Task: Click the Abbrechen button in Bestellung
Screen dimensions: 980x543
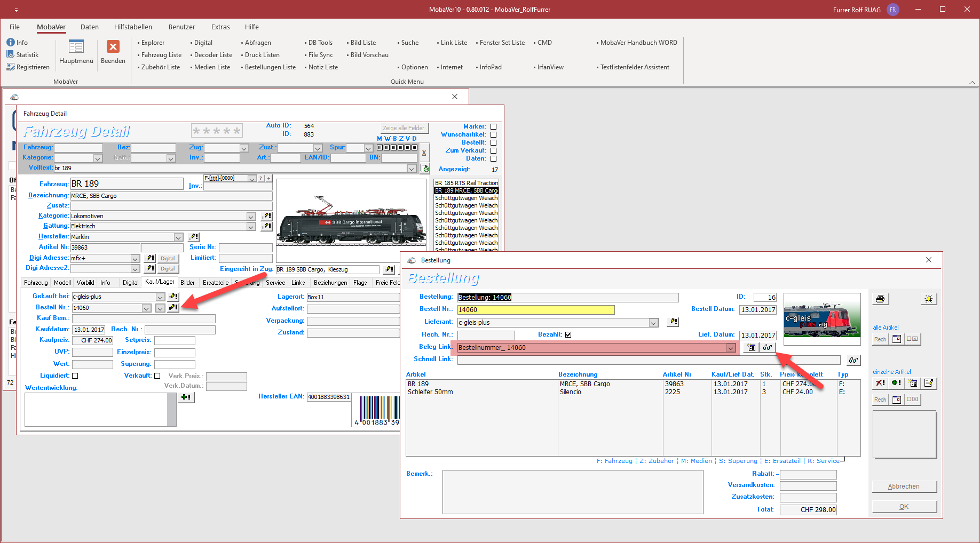Action: click(x=904, y=486)
